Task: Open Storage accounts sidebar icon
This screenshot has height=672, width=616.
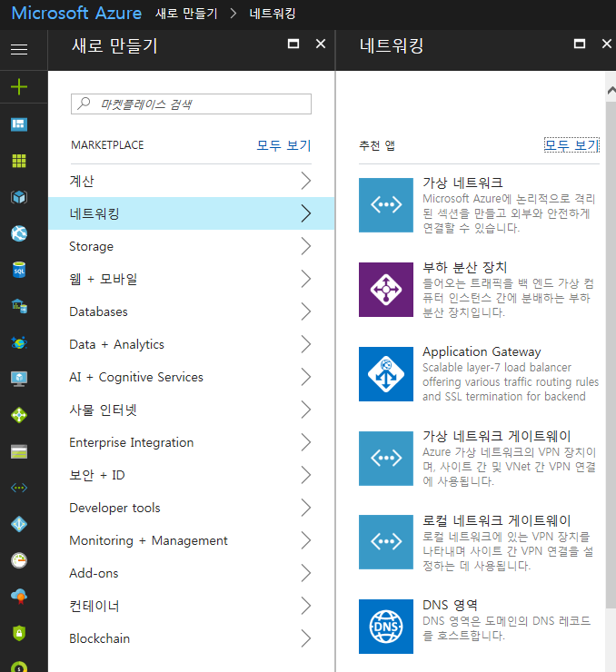Action: [x=19, y=451]
